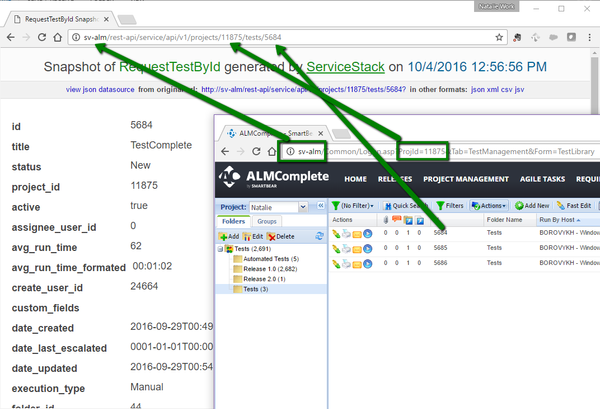Click the Quick Search button

[x=406, y=206]
